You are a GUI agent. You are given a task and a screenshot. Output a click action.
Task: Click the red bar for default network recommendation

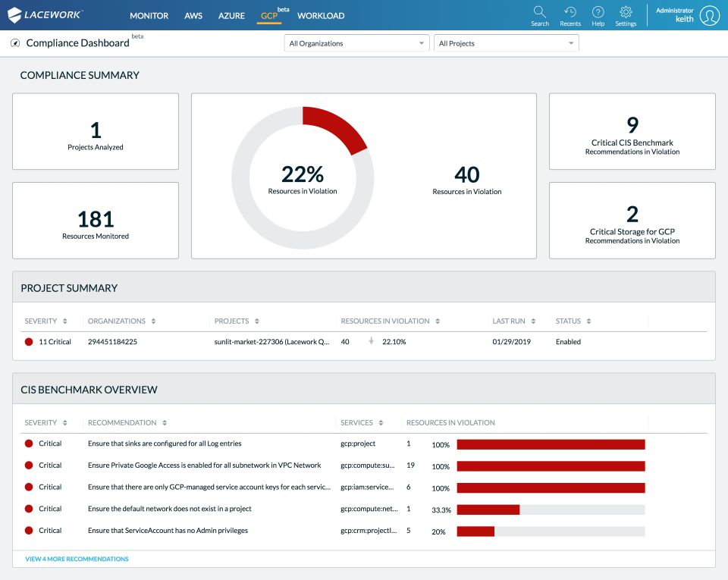point(488,509)
